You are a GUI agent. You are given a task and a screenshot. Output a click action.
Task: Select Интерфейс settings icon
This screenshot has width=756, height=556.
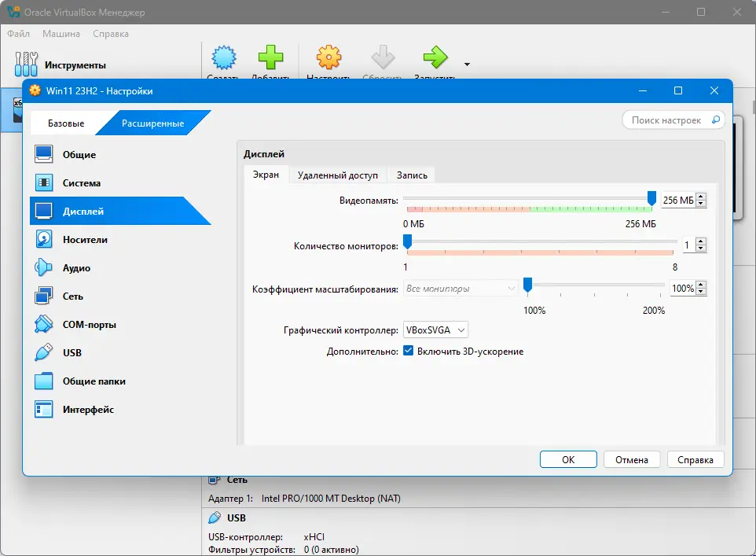pos(44,409)
